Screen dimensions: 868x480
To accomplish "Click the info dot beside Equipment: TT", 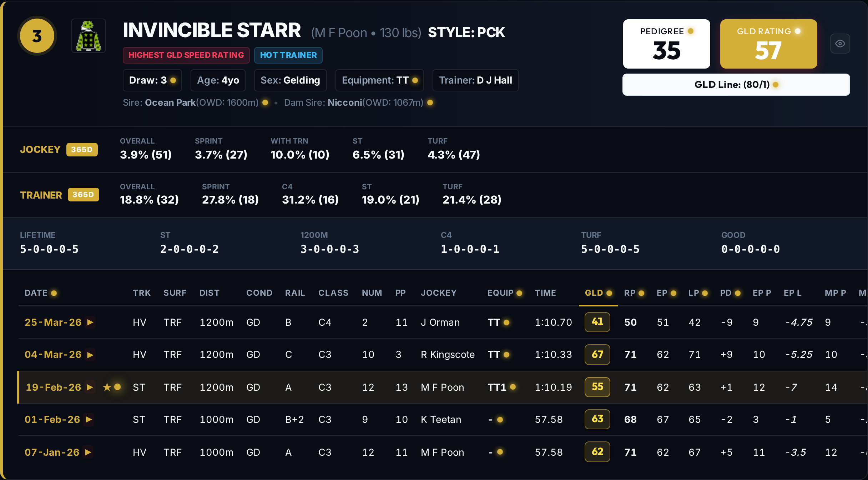I will 415,80.
